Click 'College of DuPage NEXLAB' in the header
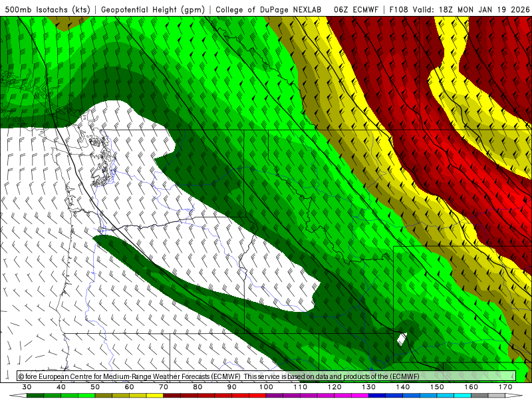This screenshot has height=399, width=532. 269,9
